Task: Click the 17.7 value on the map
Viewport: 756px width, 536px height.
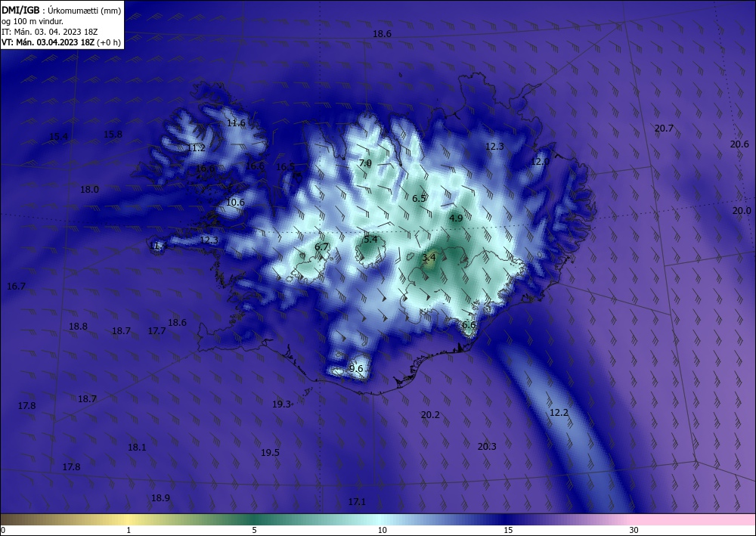Action: [x=156, y=330]
